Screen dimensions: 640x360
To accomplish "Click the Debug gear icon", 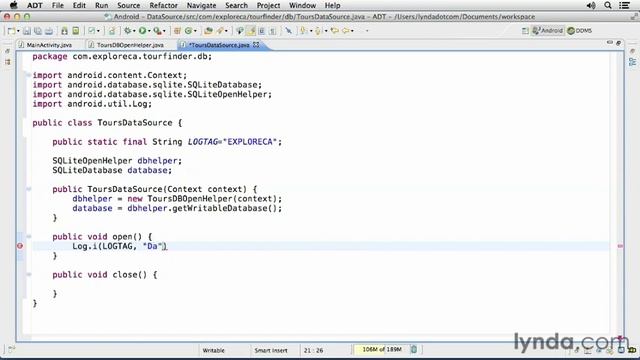I will coord(128,31).
